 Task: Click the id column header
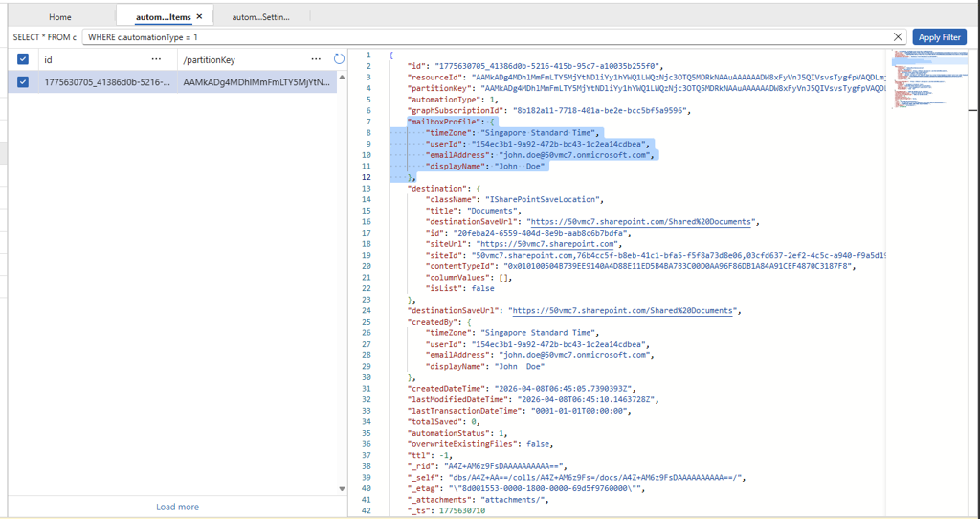click(48, 59)
